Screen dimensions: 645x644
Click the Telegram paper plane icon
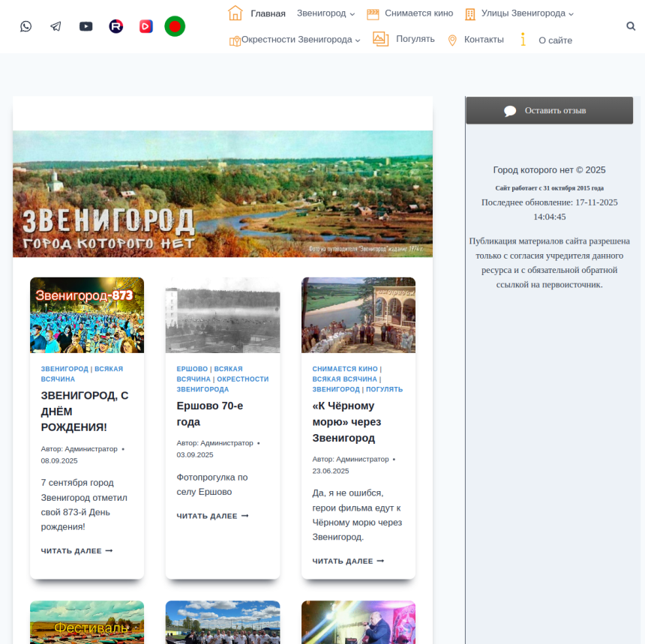(x=55, y=26)
